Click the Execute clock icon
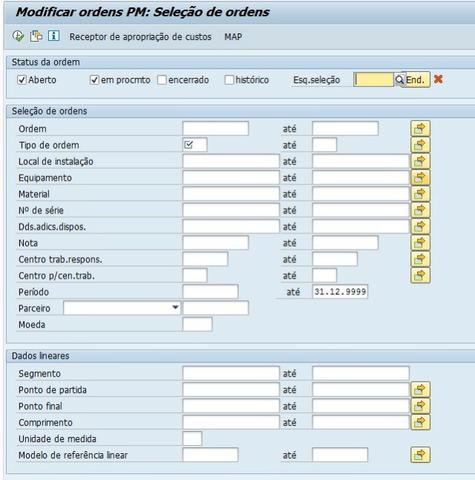 click(18, 36)
